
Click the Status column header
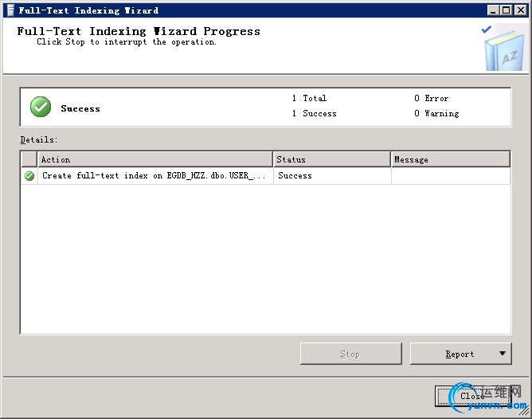331,159
